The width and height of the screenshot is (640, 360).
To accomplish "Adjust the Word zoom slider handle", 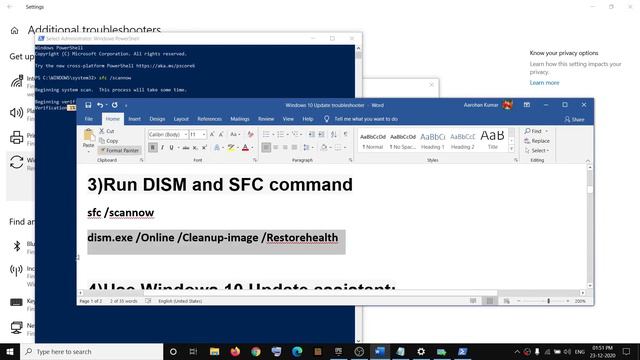I will coord(548,301).
